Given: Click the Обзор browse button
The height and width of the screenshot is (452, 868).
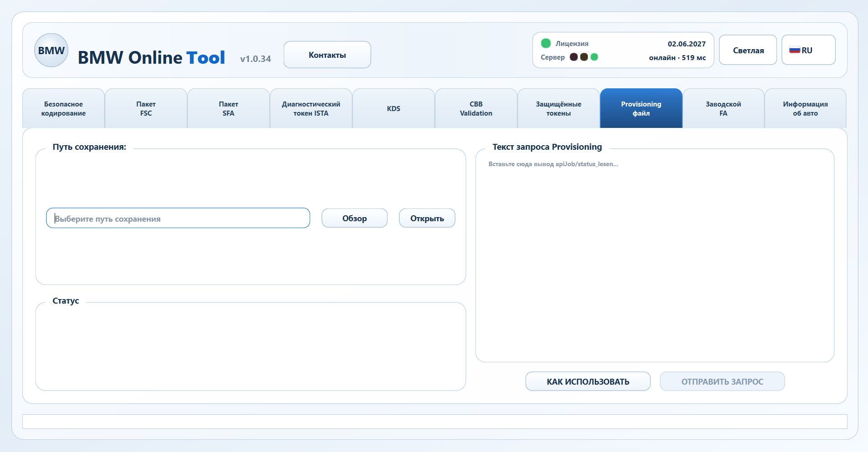Looking at the screenshot, I should coord(354,218).
